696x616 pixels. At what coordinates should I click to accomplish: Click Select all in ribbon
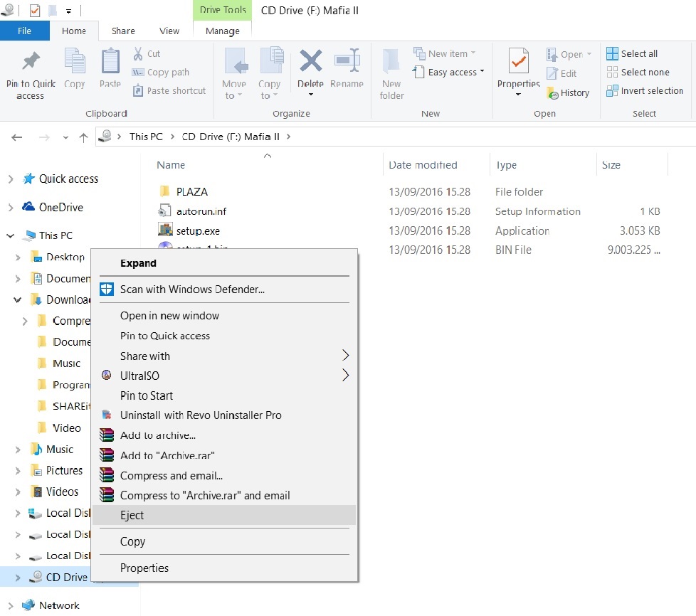632,53
